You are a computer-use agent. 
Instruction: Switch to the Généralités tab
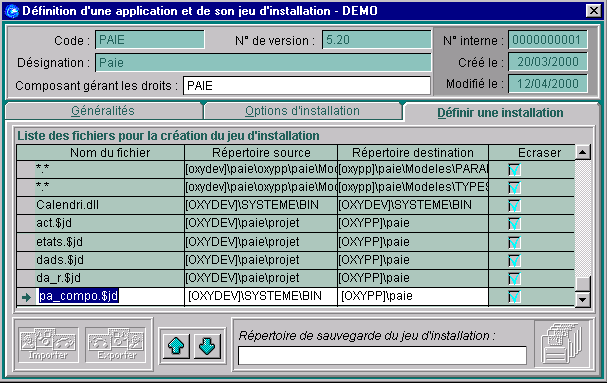pyautogui.click(x=103, y=111)
